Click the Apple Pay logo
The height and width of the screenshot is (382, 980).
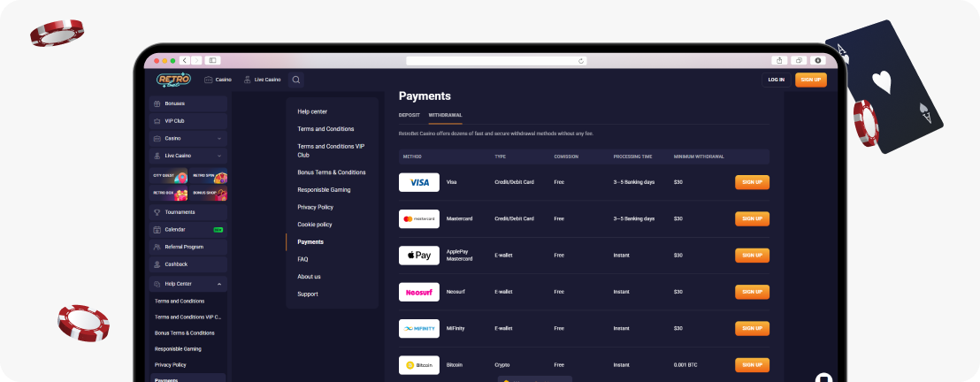coord(418,255)
